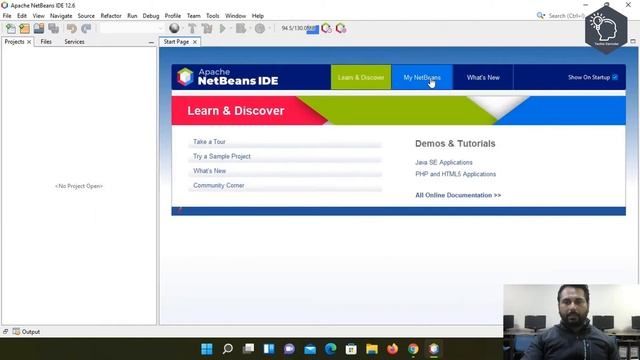Open the Edit menu

point(22,16)
